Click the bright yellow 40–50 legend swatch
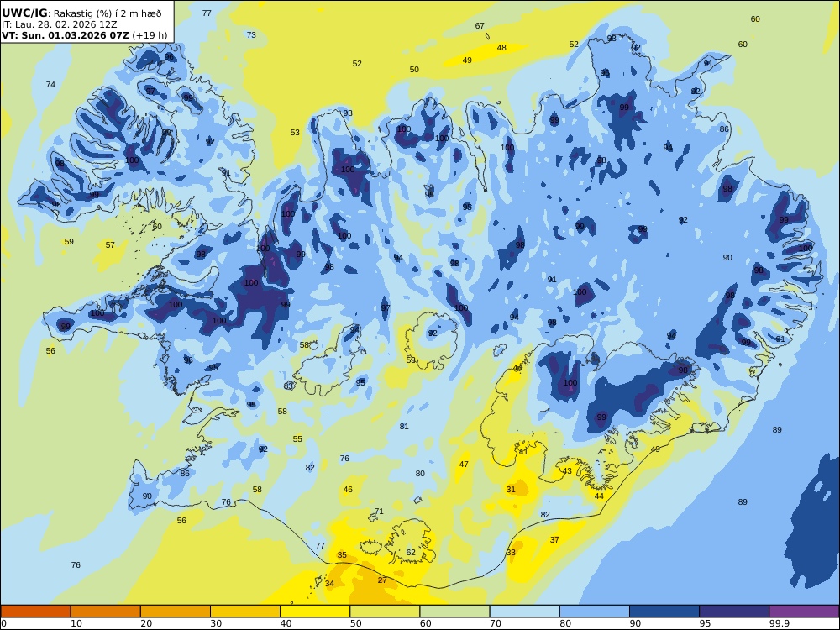This screenshot has width=840, height=630. coord(315,612)
